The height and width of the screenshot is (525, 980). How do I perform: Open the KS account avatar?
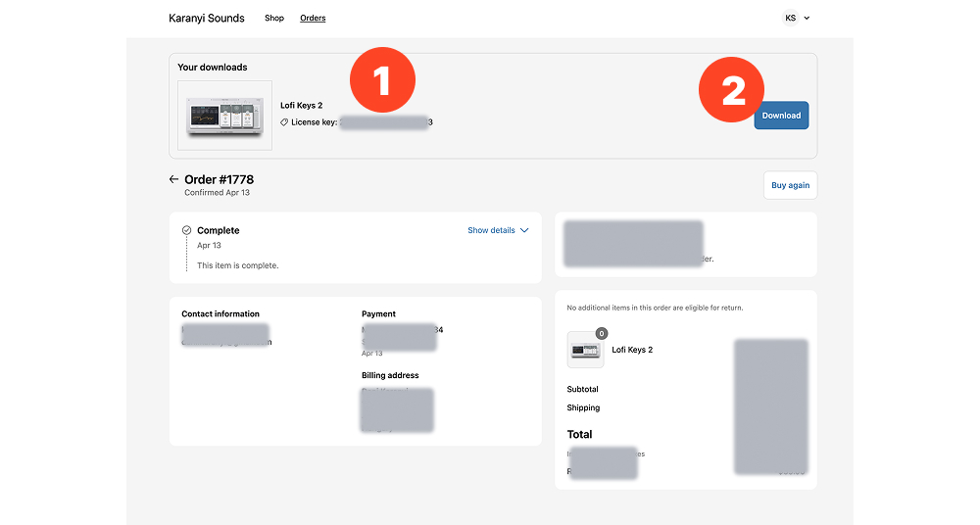pyautogui.click(x=790, y=19)
